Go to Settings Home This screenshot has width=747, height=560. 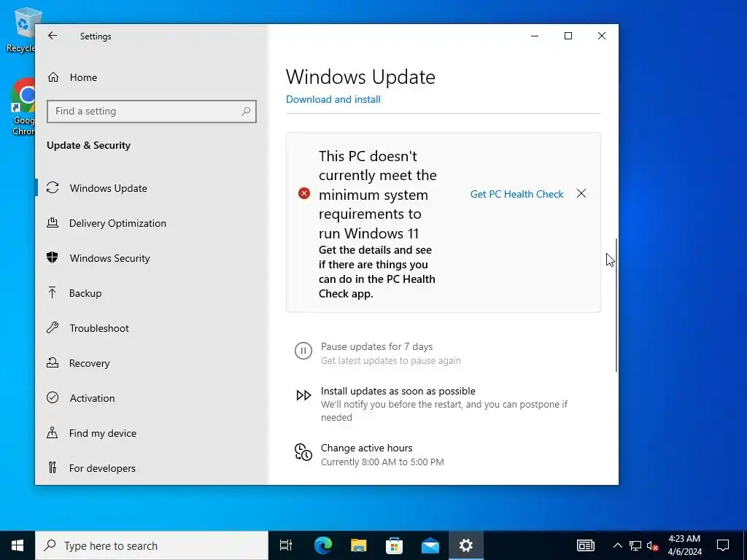coord(83,77)
